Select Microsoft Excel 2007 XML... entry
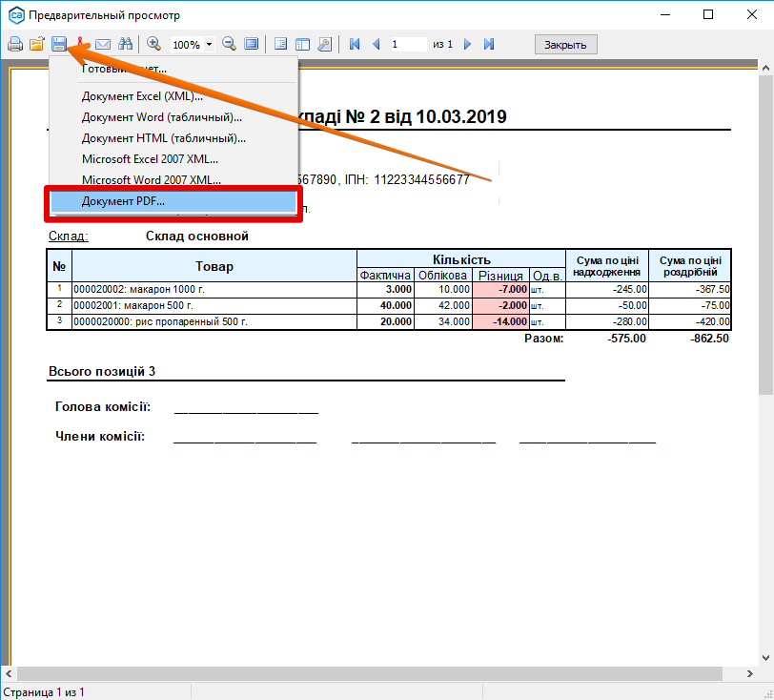This screenshot has width=774, height=700. tap(173, 159)
